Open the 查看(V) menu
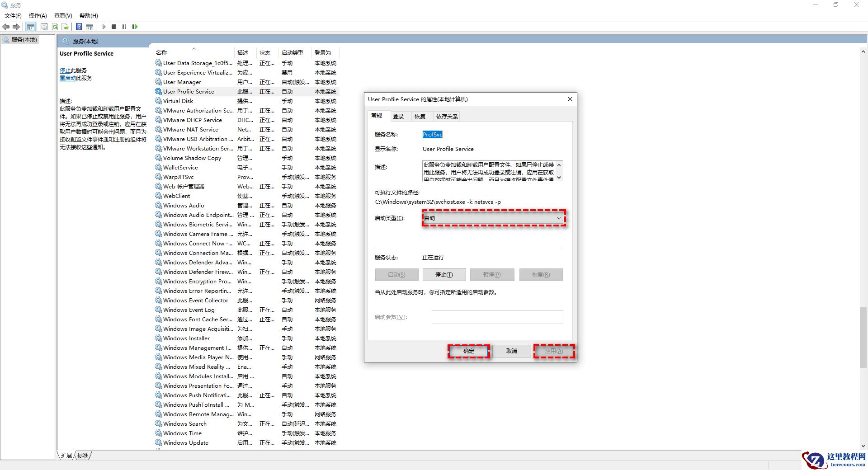Image resolution: width=868 pixels, height=470 pixels. point(63,16)
